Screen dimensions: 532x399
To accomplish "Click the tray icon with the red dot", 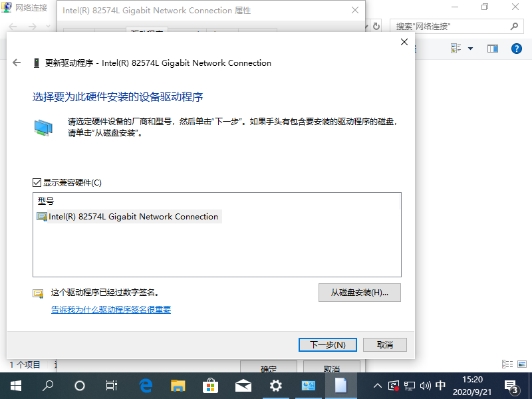I will pyautogui.click(x=394, y=386).
